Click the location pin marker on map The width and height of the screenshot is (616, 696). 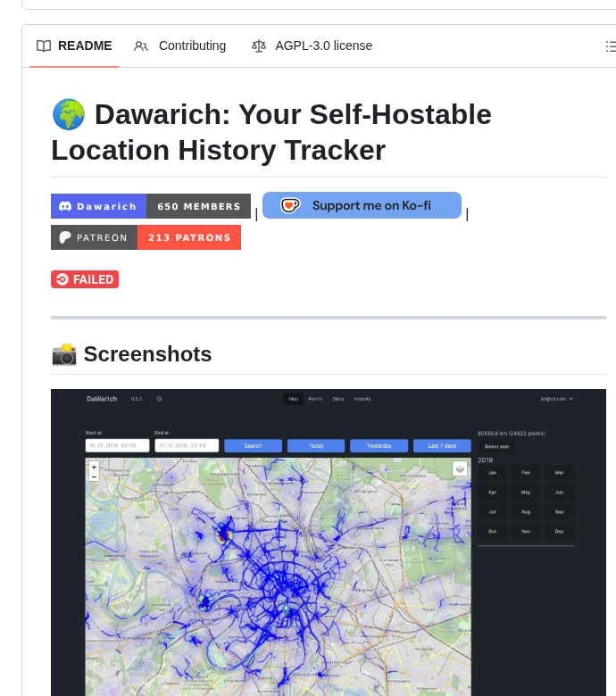(x=286, y=609)
